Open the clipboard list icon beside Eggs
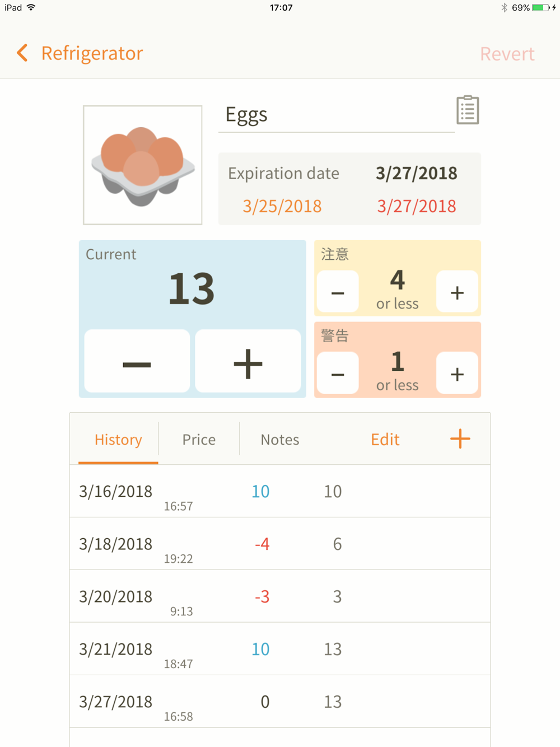Screen dimensions: 560x747 (x=468, y=110)
